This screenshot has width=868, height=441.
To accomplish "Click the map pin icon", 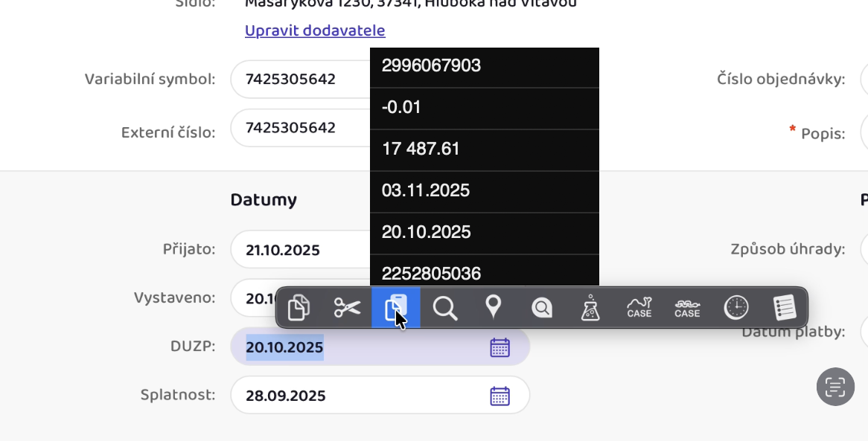I will tap(493, 307).
